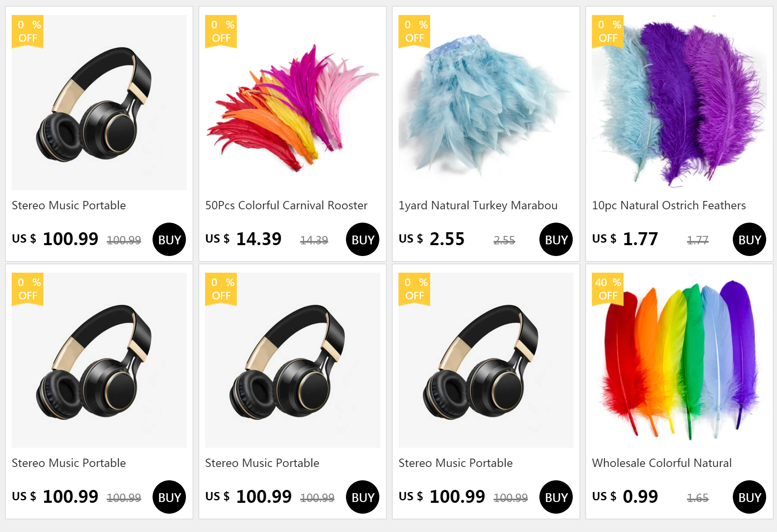Click the US $ 14.39 price

243,239
